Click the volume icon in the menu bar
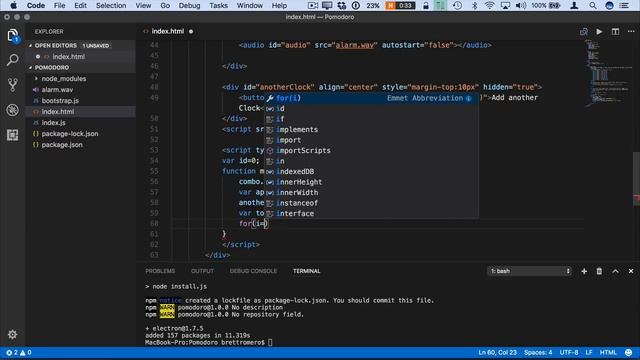 pos(521,5)
